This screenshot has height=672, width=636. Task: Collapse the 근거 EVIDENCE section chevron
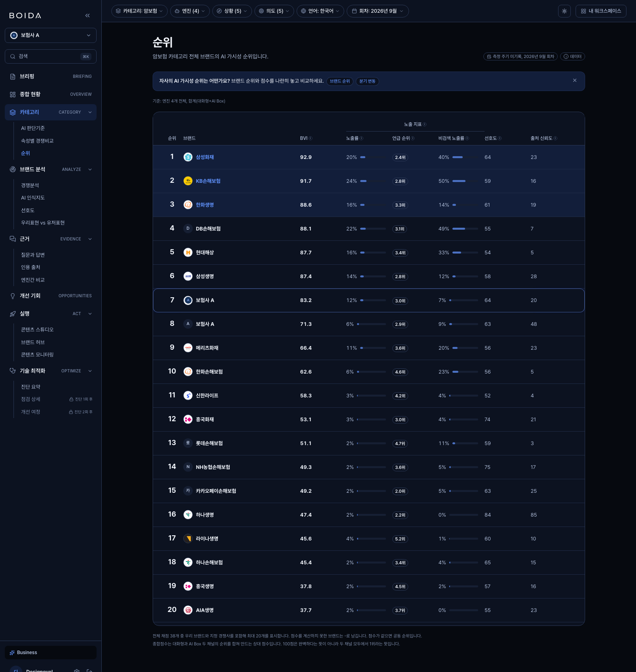[90, 239]
